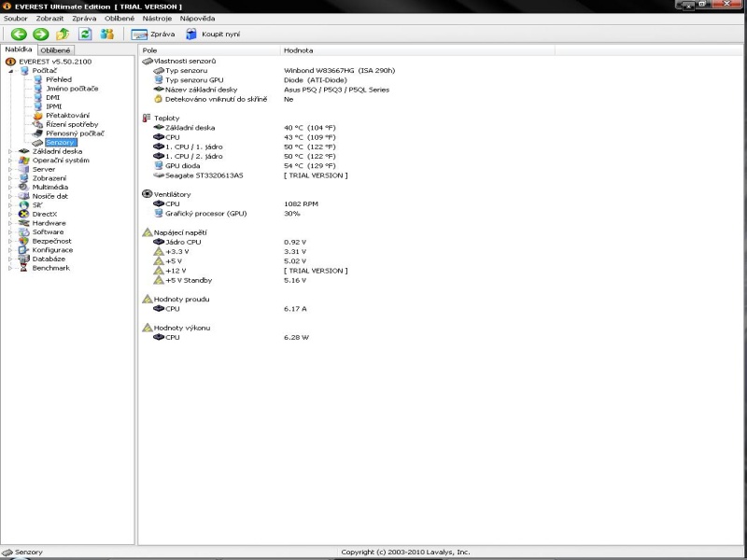747x560 pixels.
Task: Click the Pole column header
Action: (x=208, y=50)
